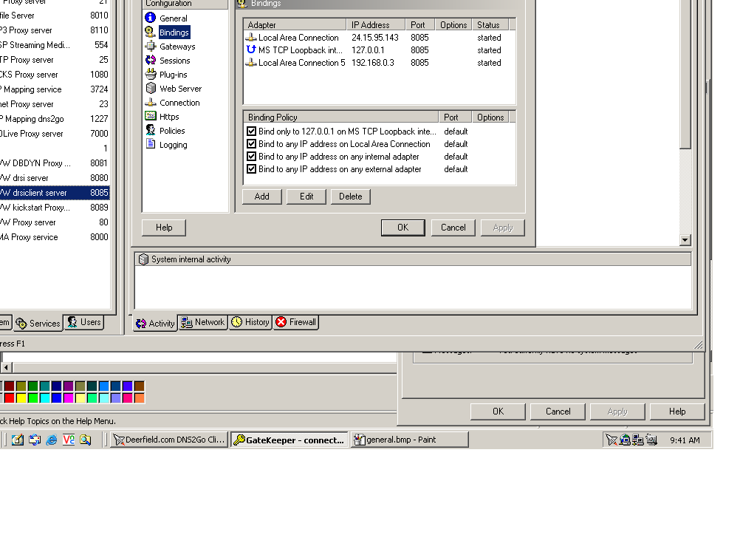The height and width of the screenshot is (560, 740).
Task: Uncheck Bind to any IP on Local Area Connection
Action: click(x=252, y=144)
